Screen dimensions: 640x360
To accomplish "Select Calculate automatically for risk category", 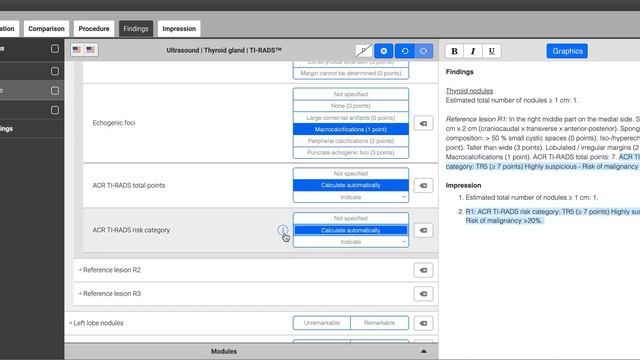I will (351, 230).
